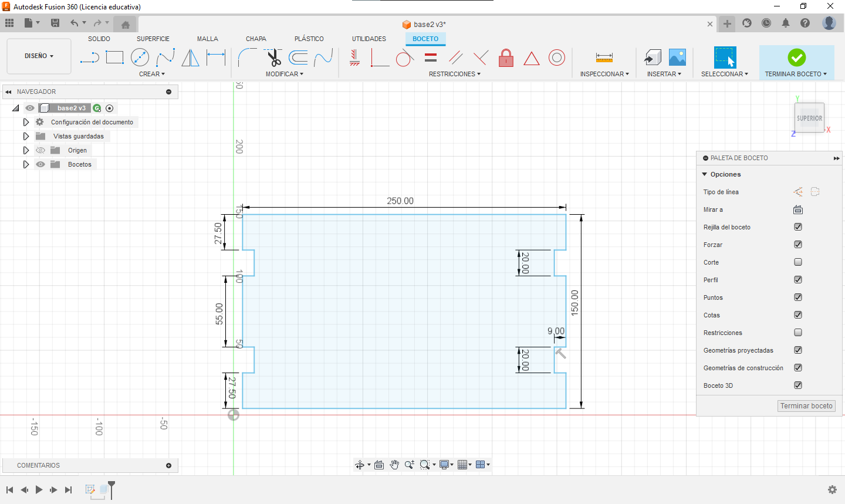
Task: Select the Fillet tool
Action: click(x=247, y=57)
